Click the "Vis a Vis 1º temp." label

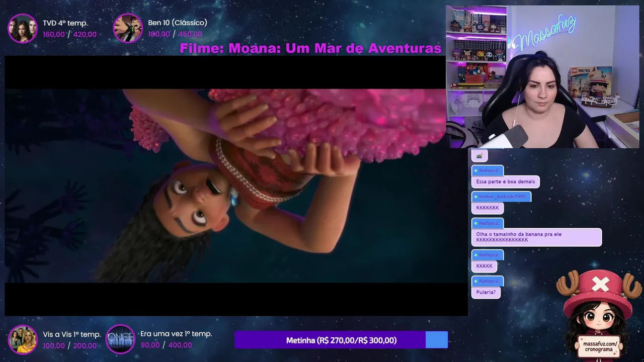click(72, 334)
